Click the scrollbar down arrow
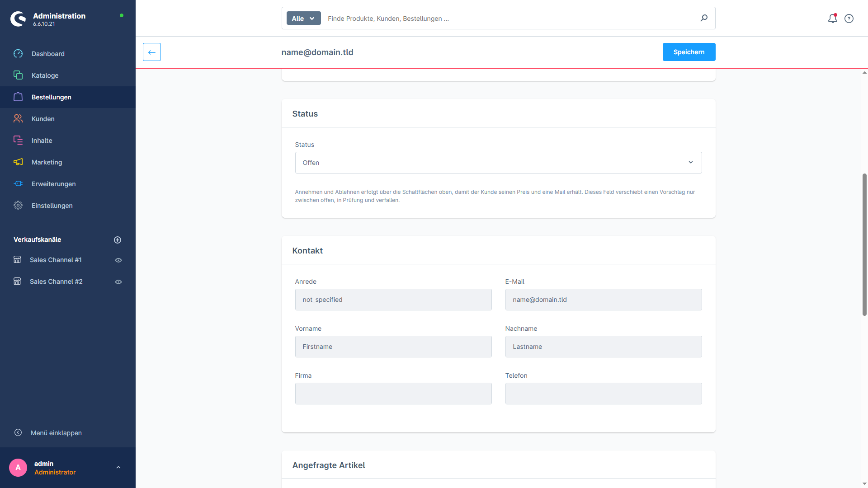The image size is (868, 488). 864,484
